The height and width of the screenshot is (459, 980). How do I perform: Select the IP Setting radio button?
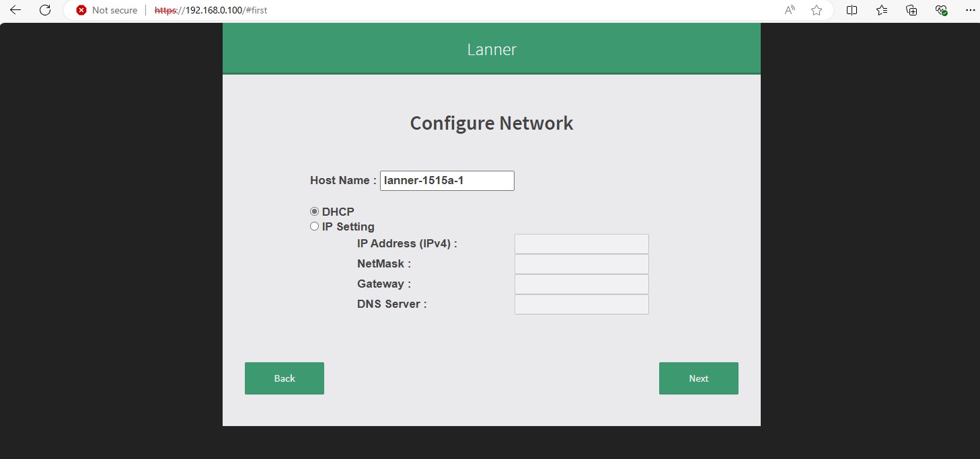pos(314,226)
